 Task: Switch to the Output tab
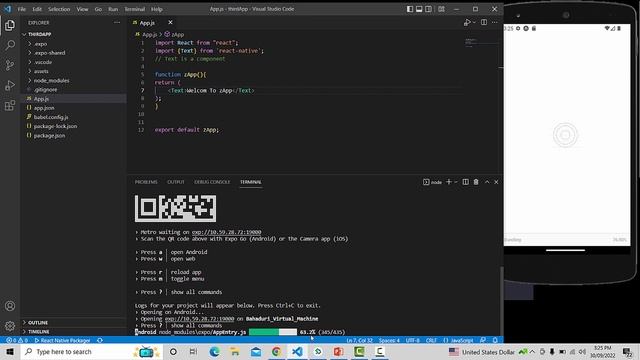click(x=176, y=182)
